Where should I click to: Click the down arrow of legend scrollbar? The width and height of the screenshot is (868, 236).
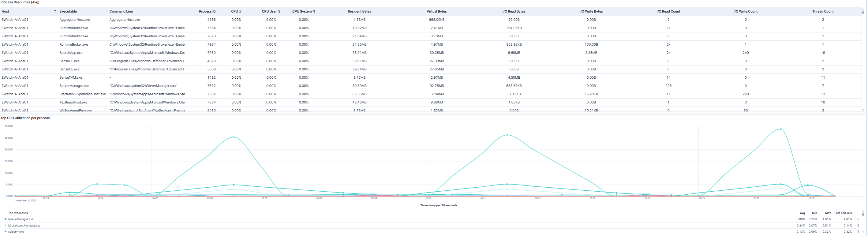863,232
